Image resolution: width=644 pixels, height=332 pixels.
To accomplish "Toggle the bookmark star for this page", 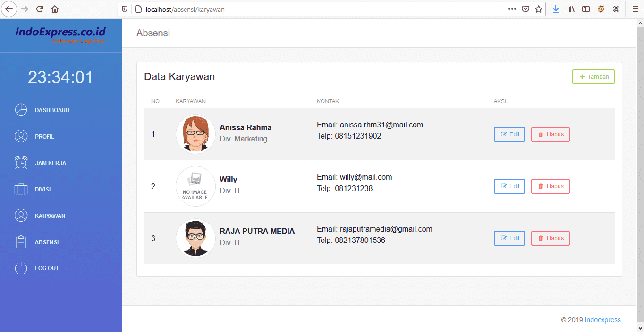I will click(538, 9).
